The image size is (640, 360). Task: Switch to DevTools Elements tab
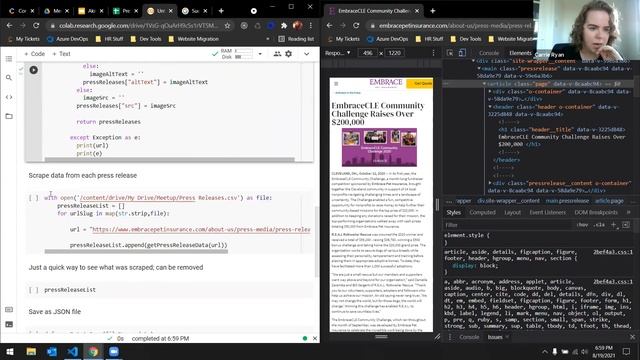pos(520,53)
